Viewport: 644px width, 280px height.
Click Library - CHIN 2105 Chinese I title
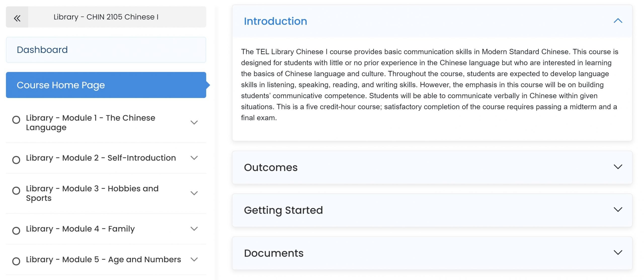(106, 17)
